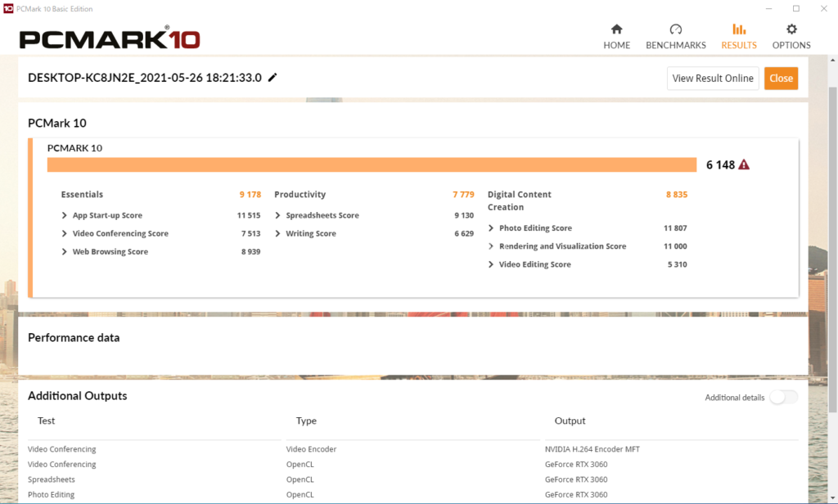Click the Writing value 6 629
838x504 pixels.
464,233
